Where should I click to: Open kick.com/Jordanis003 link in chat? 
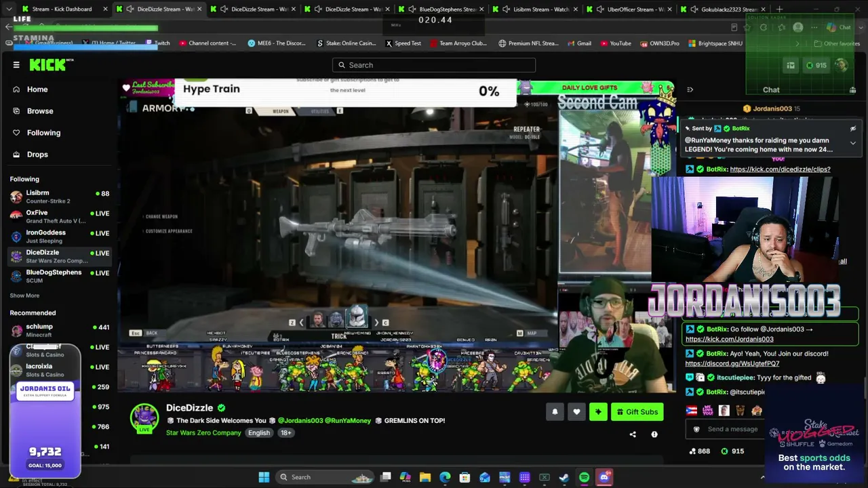point(729,339)
